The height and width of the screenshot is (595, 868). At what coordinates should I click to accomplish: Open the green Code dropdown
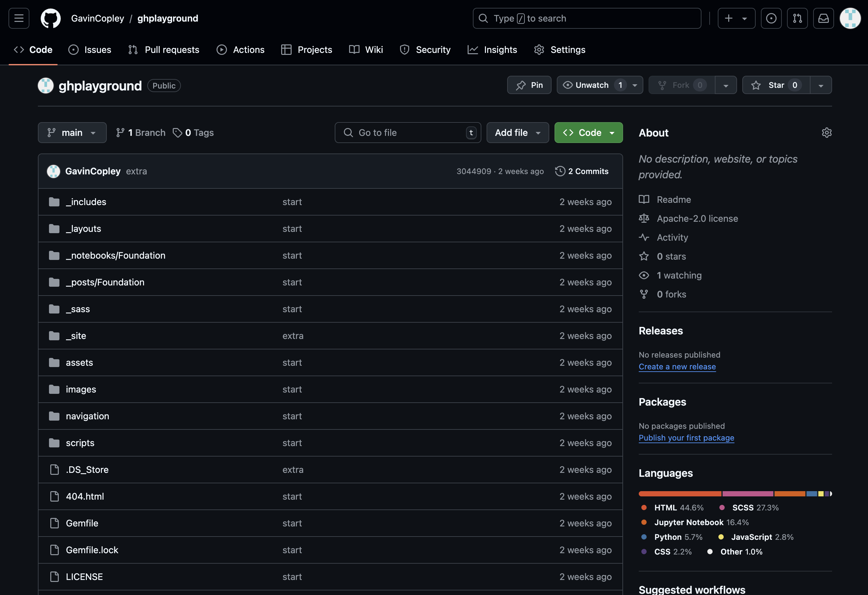pyautogui.click(x=588, y=133)
